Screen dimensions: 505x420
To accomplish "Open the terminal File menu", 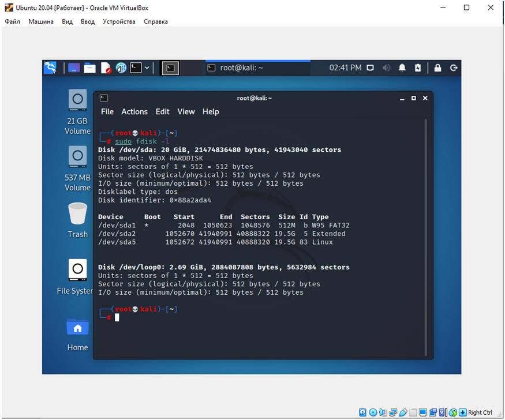I will [107, 111].
